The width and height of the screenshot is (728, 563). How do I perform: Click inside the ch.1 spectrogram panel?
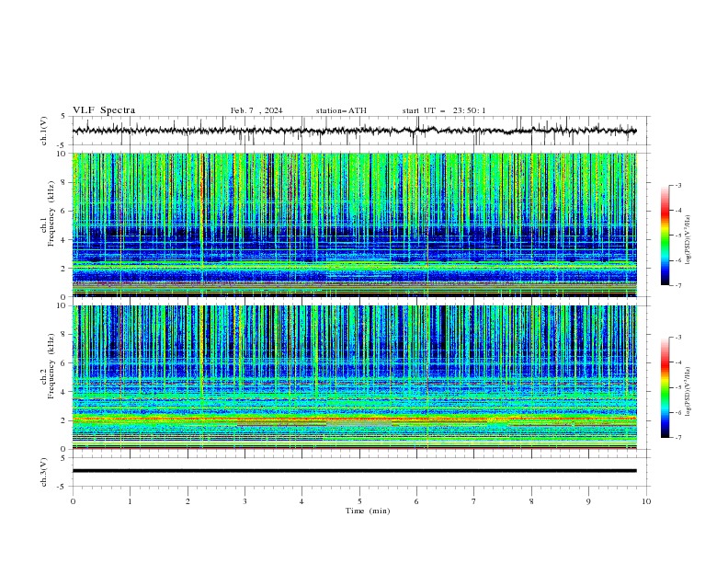355,224
